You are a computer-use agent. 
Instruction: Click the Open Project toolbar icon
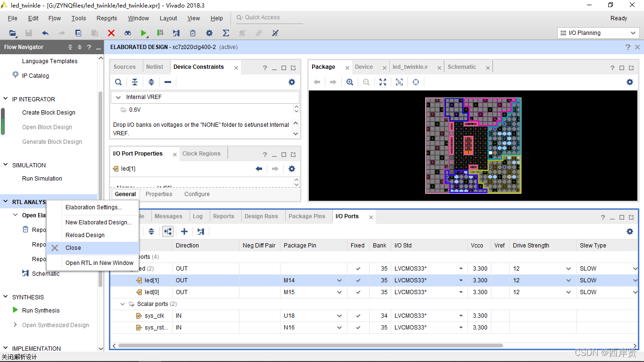[x=13, y=33]
